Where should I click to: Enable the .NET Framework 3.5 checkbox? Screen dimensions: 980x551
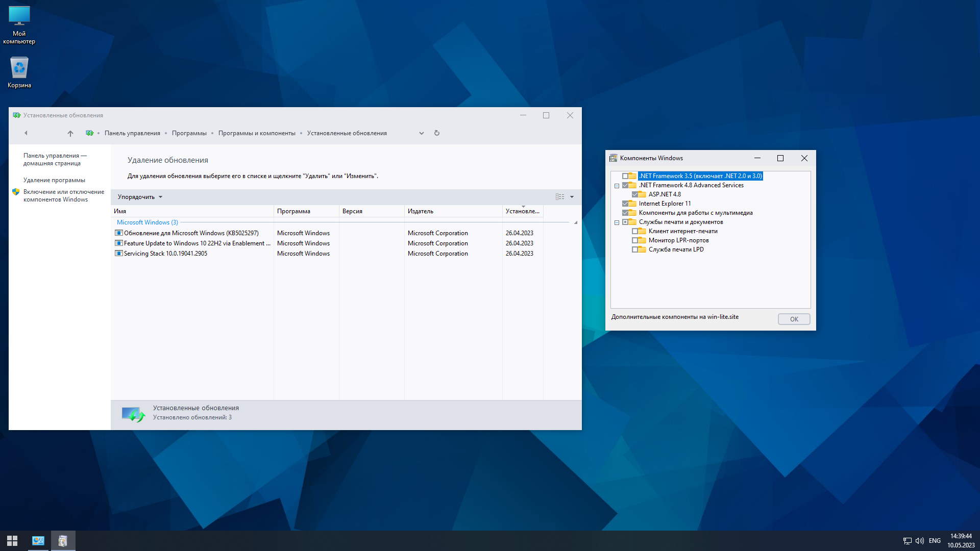click(x=625, y=176)
